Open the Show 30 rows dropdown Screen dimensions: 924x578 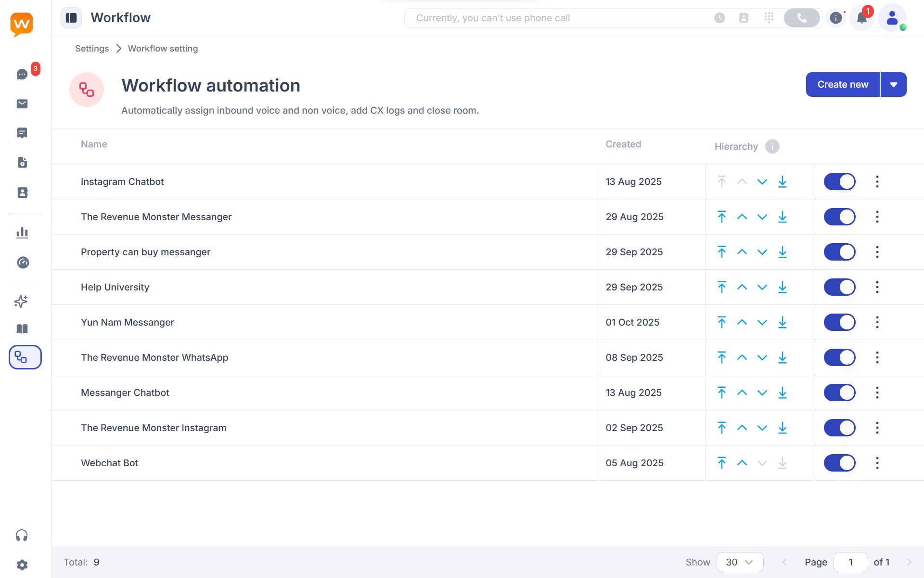point(739,562)
